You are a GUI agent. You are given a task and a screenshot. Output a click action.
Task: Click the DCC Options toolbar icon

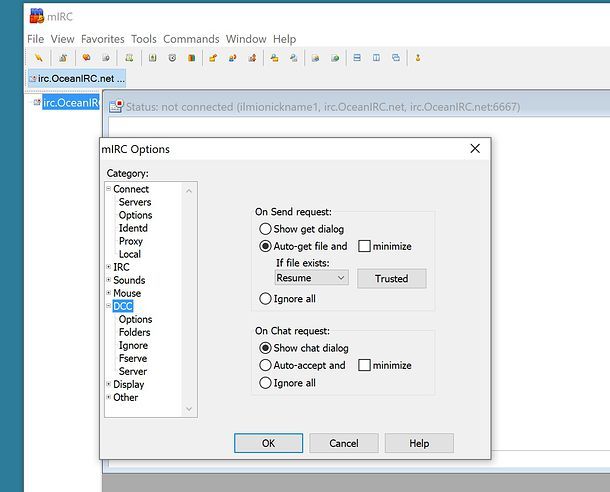252,58
